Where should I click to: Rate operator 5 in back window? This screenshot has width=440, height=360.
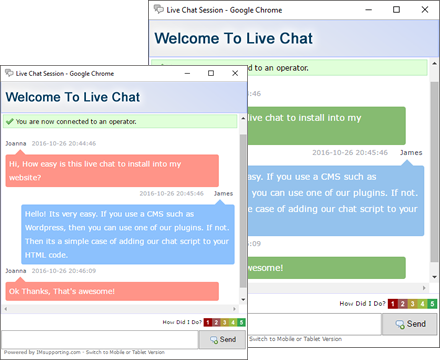432,304
